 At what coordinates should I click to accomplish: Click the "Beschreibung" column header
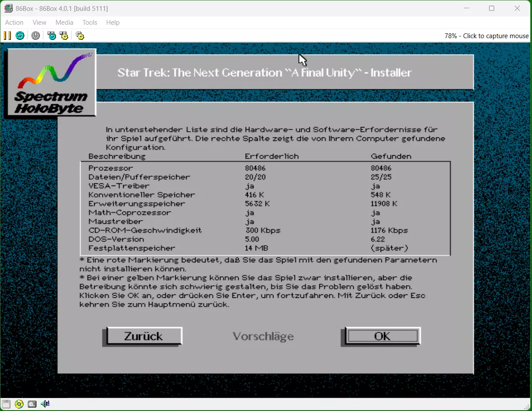coord(117,156)
